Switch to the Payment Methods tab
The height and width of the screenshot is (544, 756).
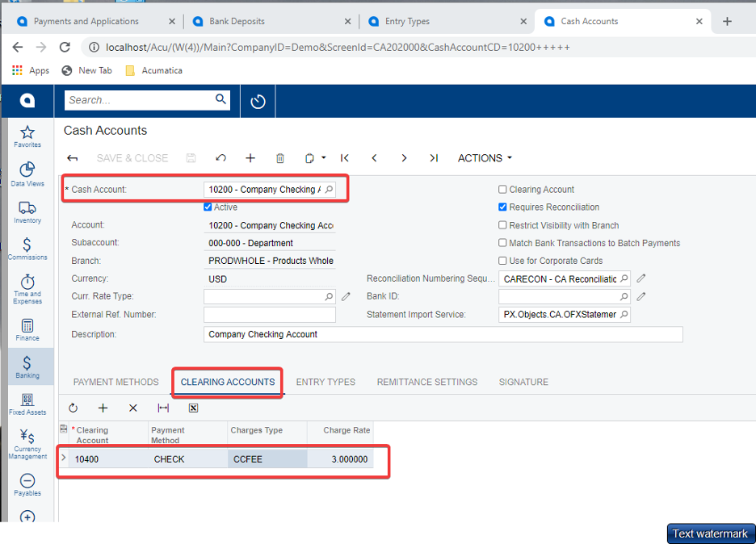115,382
